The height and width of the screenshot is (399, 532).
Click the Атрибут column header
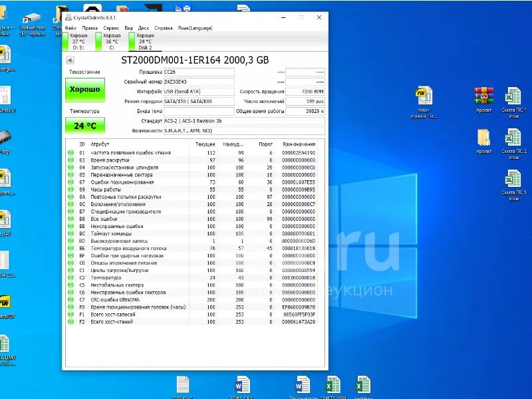click(100, 144)
